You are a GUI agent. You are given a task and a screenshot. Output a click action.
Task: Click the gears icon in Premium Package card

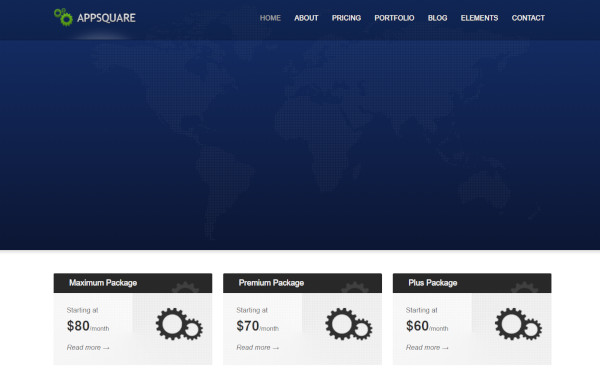(x=349, y=324)
